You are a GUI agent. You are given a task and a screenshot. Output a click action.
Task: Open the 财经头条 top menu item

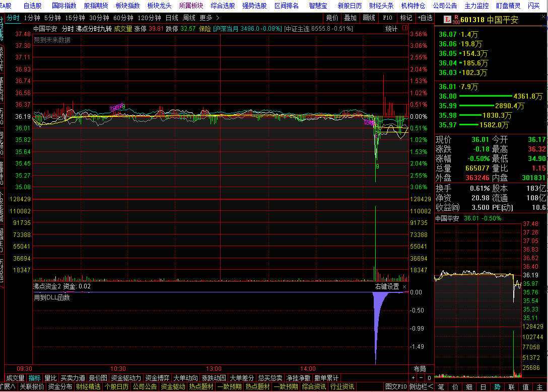click(382, 6)
